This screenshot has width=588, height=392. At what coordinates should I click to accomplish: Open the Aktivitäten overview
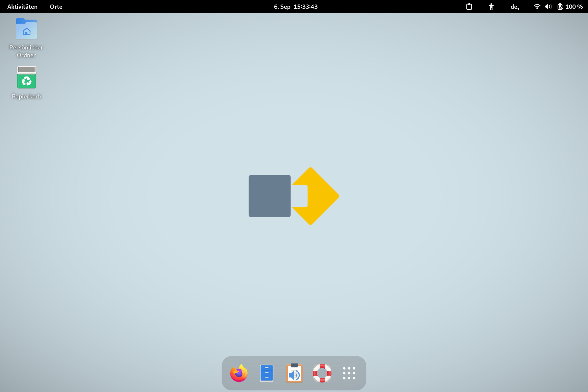pyautogui.click(x=22, y=7)
